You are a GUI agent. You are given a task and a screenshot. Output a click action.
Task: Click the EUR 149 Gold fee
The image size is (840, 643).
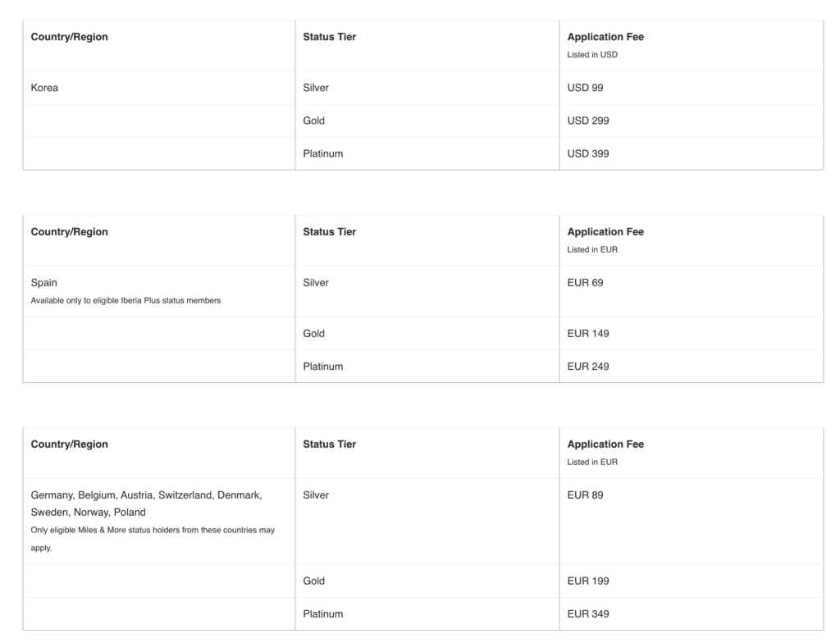[587, 334]
